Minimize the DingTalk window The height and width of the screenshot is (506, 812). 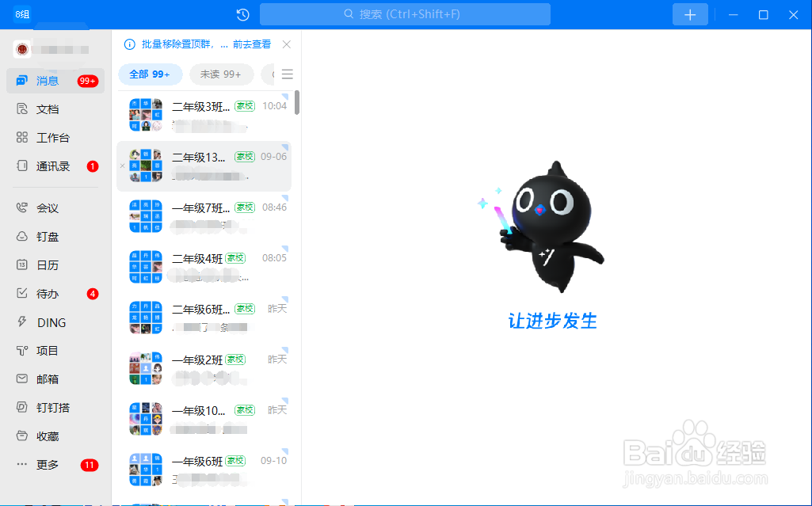coord(734,15)
